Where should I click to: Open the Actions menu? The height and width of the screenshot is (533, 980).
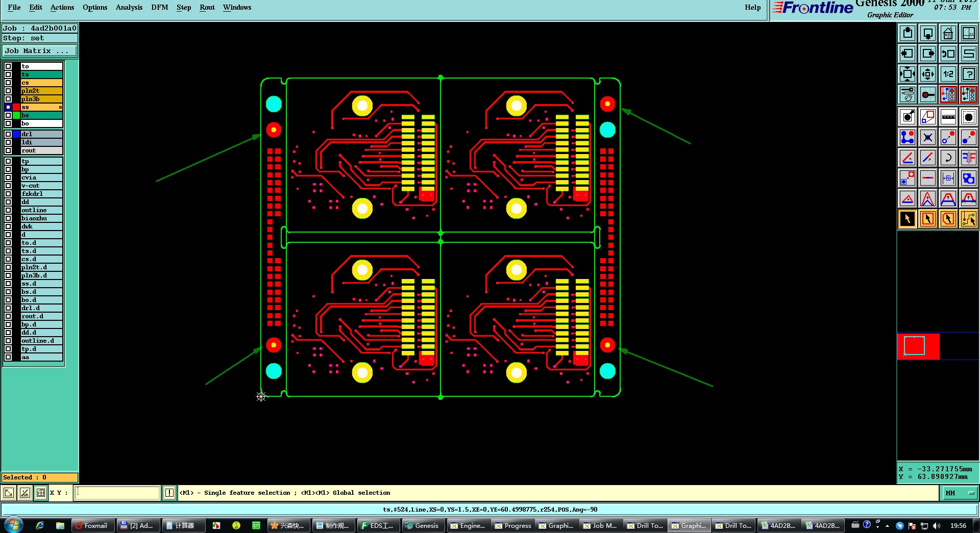click(x=62, y=7)
